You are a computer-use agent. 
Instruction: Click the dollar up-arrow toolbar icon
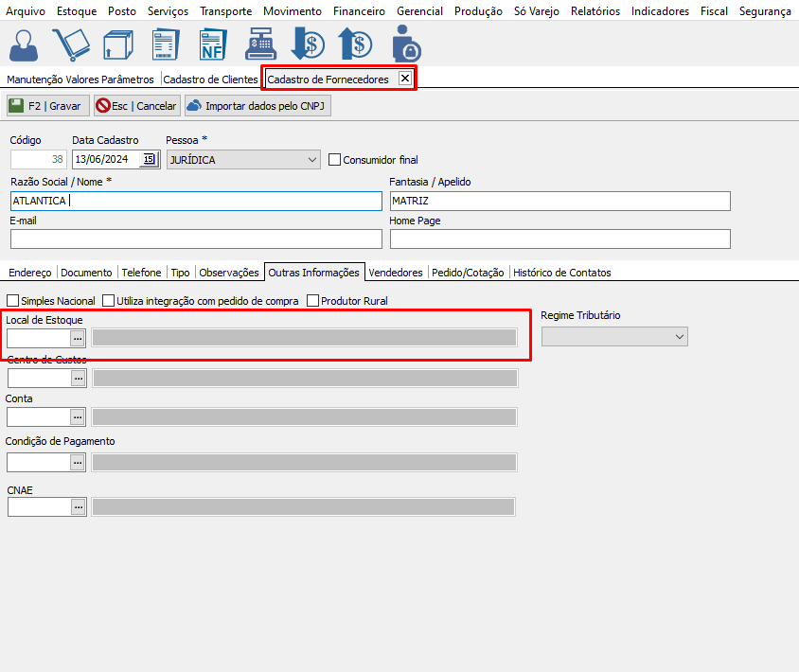355,44
